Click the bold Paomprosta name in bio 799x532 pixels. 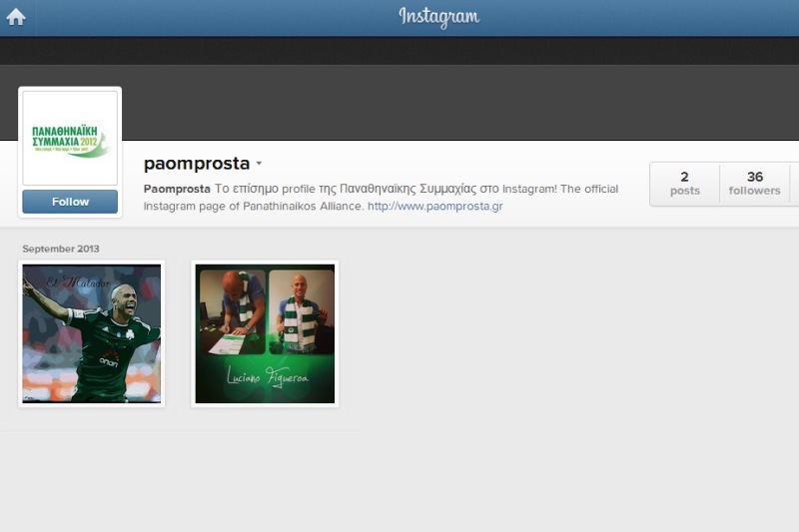coord(177,189)
